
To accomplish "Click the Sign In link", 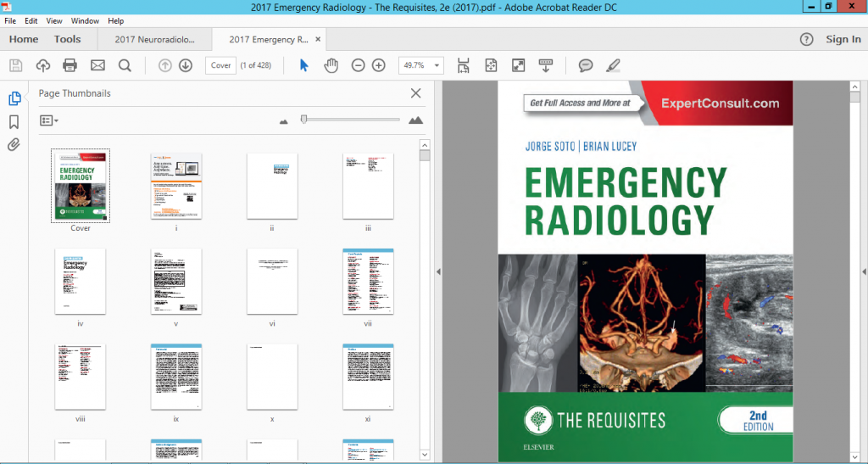I will point(843,39).
